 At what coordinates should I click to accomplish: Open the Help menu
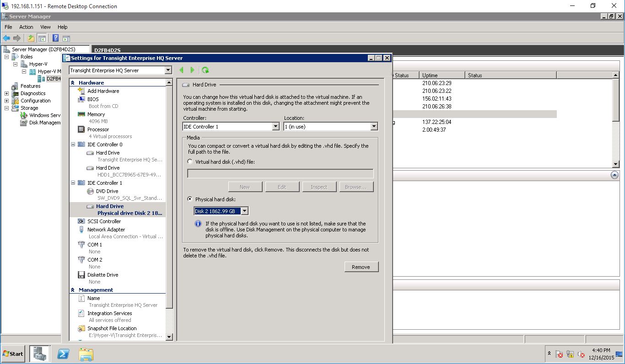[63, 27]
